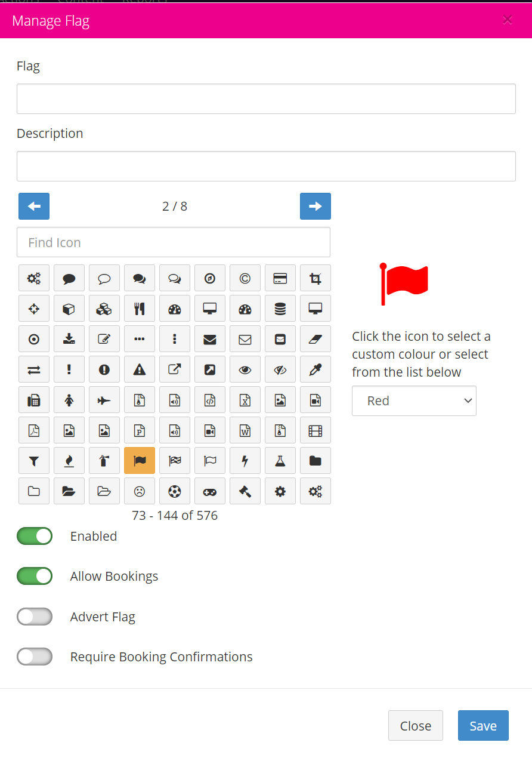This screenshot has width=532, height=758.
Task: Select the open eye icon
Action: coord(245,369)
